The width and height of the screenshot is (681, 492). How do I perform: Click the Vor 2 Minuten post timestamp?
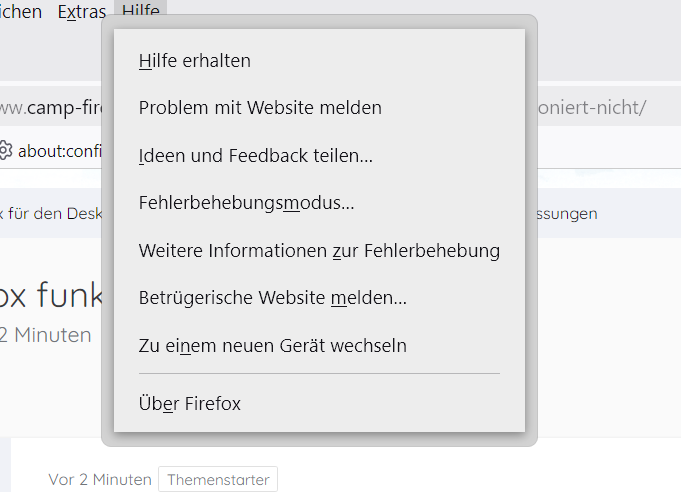pyautogui.click(x=100, y=480)
